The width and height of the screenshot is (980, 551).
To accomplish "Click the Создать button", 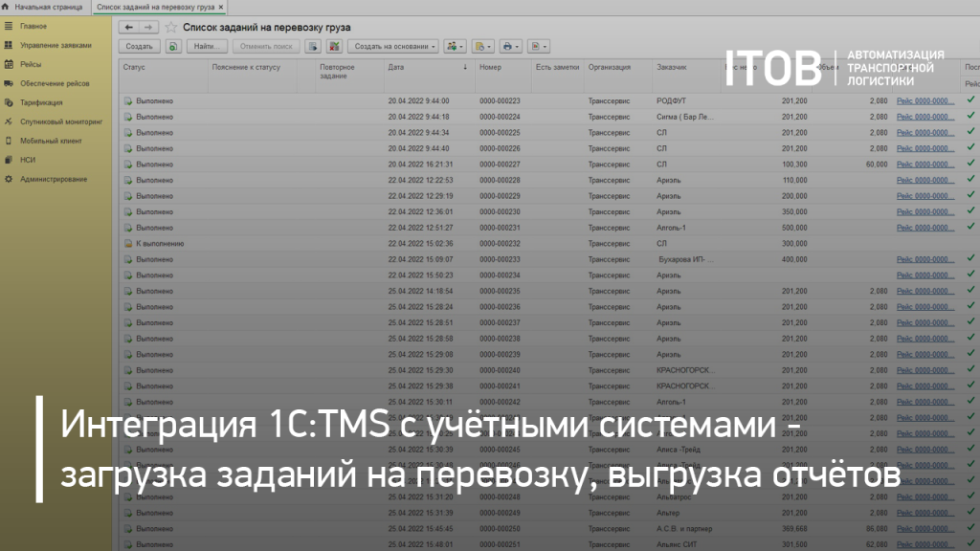I will [140, 46].
